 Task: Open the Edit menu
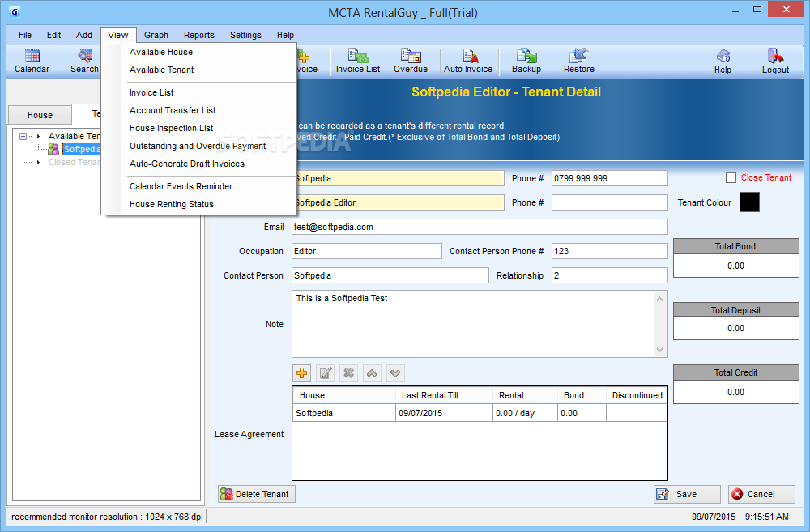click(x=53, y=35)
